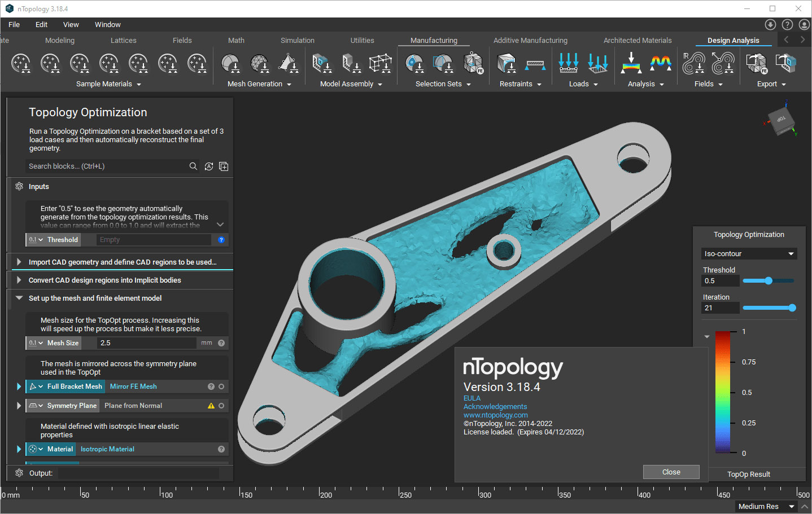
Task: Click the Close button on the nTopology dialog
Action: [x=671, y=472]
